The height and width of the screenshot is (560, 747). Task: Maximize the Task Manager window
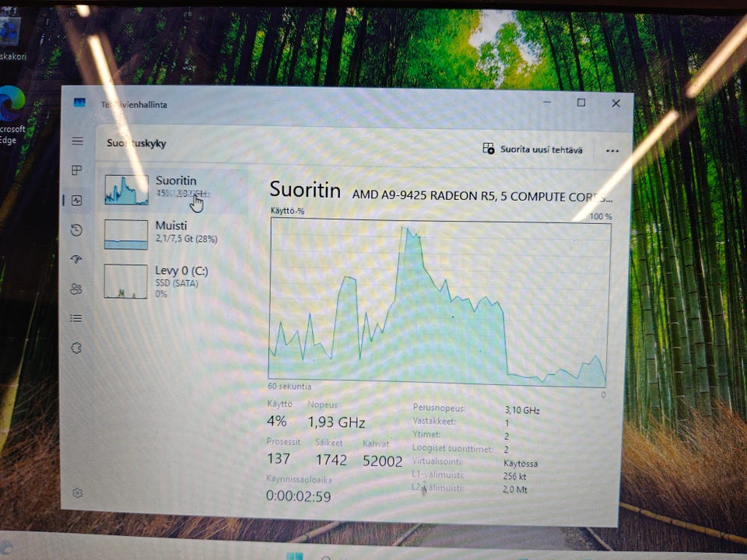(581, 103)
